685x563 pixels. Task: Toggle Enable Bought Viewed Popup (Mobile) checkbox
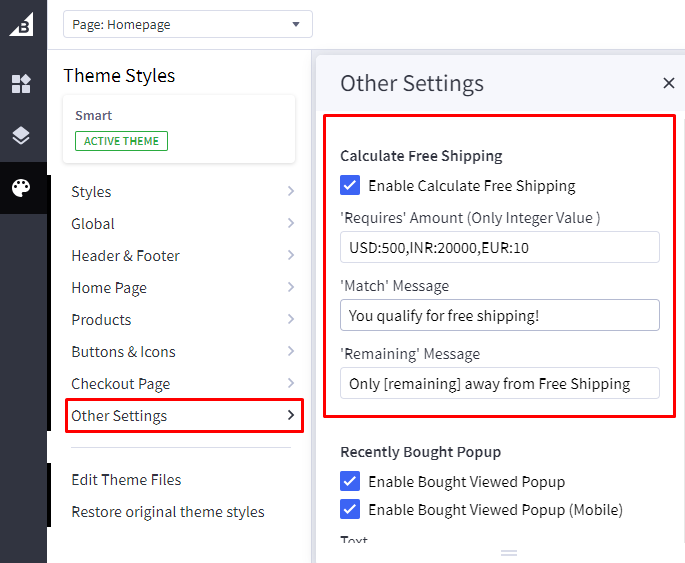[350, 510]
